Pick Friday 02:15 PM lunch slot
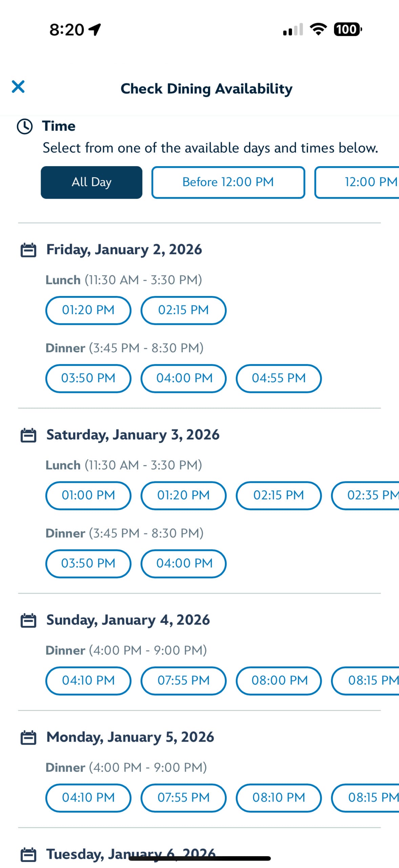This screenshot has width=399, height=868. [183, 310]
